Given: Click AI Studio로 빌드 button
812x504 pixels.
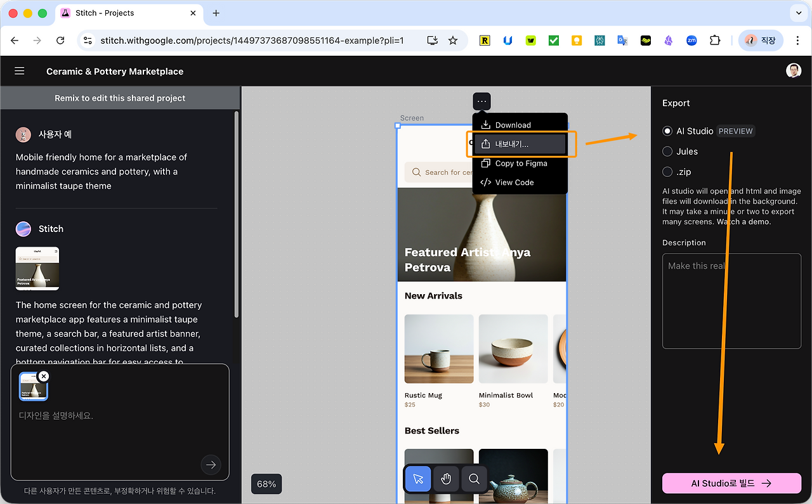Looking at the screenshot, I should (x=731, y=483).
